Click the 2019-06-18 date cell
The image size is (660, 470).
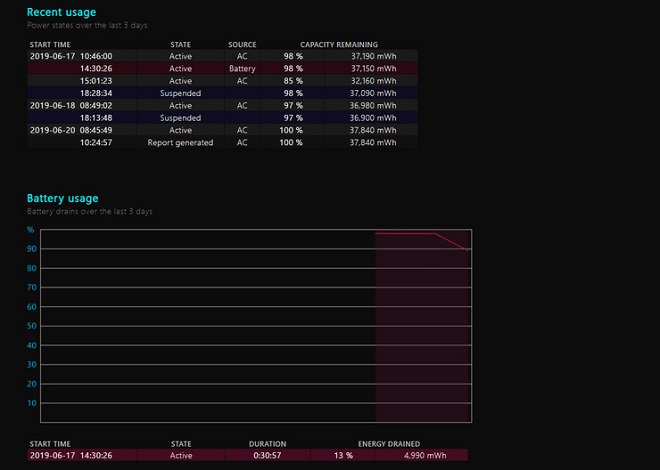[x=51, y=105]
